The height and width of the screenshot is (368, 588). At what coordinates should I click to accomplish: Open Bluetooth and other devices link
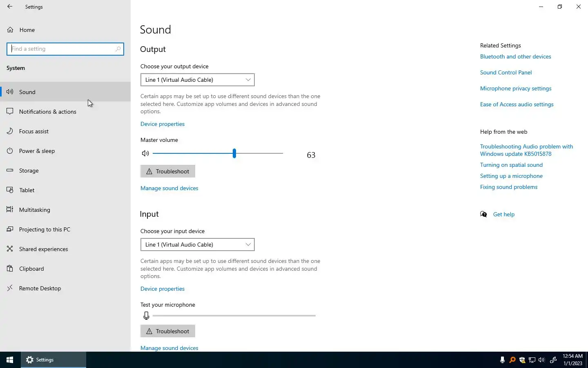pos(516,56)
